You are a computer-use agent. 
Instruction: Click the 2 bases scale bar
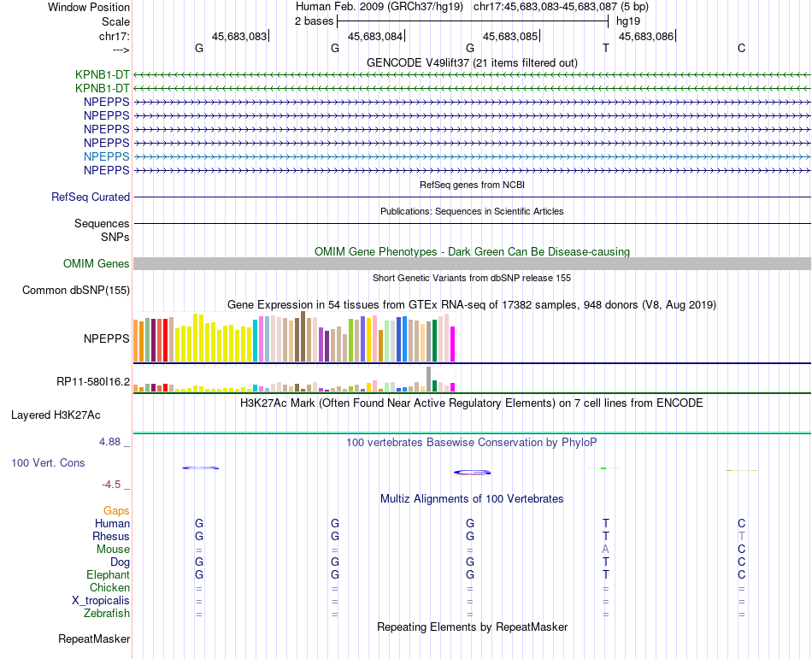[473, 21]
